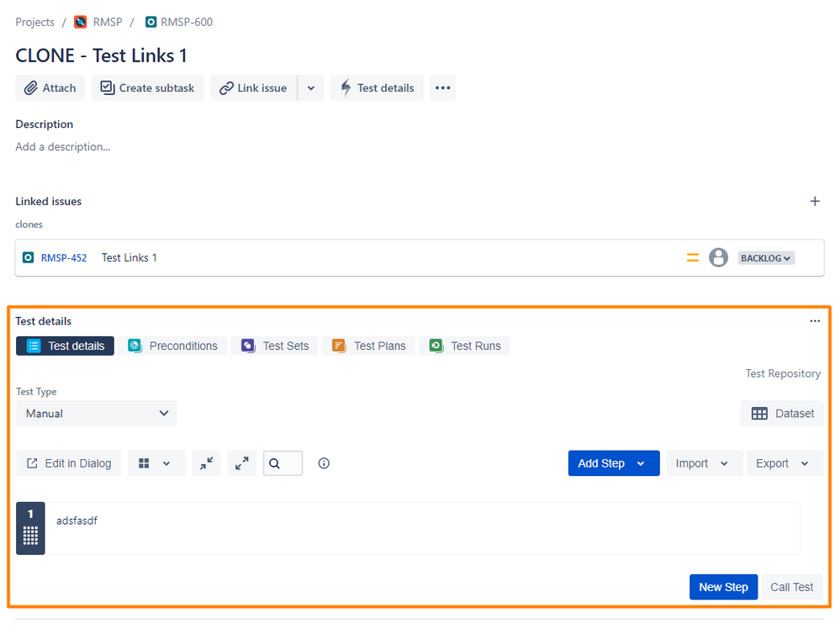This screenshot has width=840, height=629.
Task: Switch to the Test Plans tab
Action: coord(368,346)
